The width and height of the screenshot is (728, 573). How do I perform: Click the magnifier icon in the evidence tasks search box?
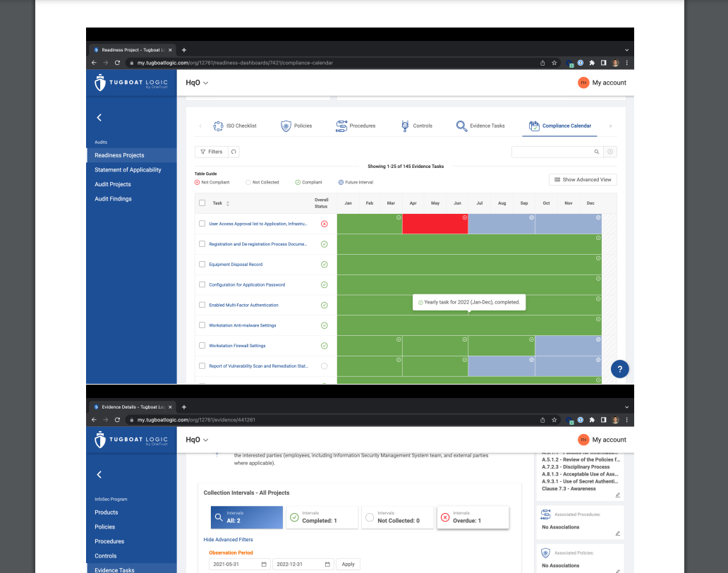[597, 152]
